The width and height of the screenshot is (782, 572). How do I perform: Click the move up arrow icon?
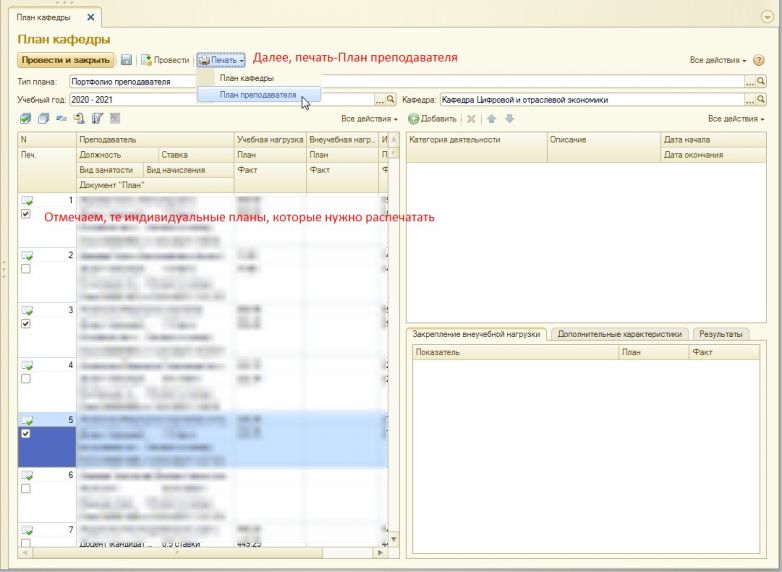[491, 119]
